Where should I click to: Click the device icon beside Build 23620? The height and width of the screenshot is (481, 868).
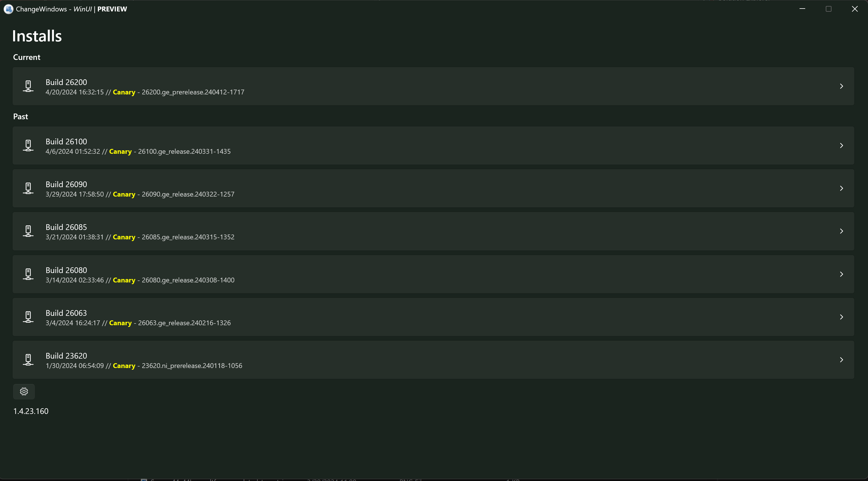pos(28,360)
